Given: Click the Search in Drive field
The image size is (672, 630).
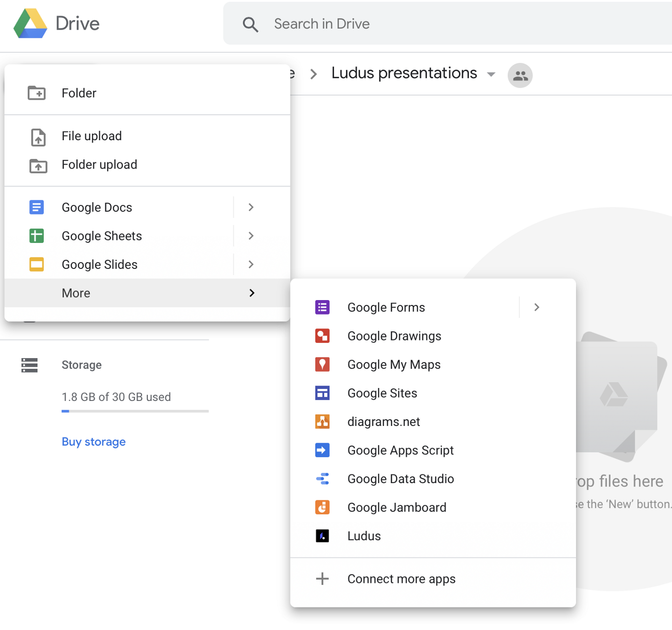Looking at the screenshot, I should (x=432, y=24).
